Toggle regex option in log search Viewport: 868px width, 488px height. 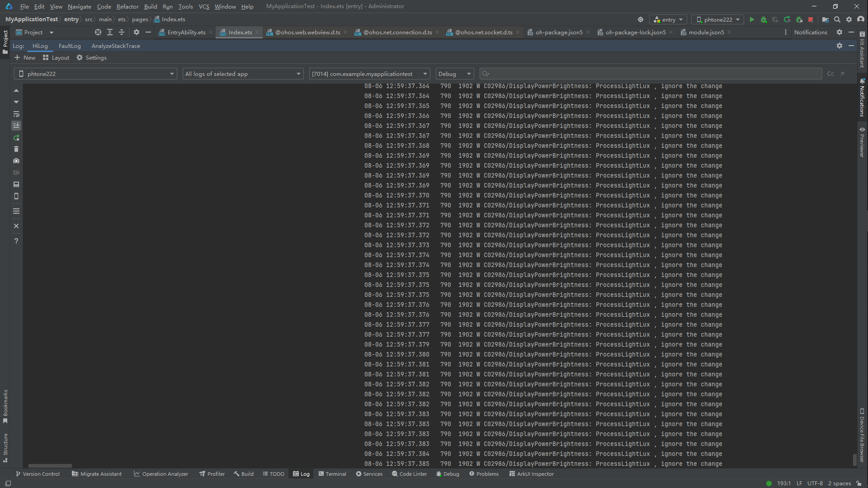[x=842, y=74]
